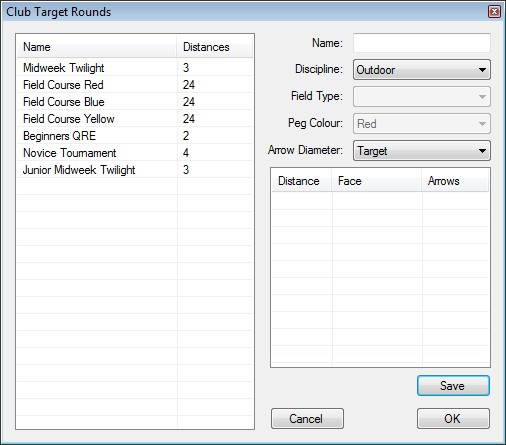Click the Peg Colour combo box showing Red
The image size is (506, 445).
[x=422, y=124]
